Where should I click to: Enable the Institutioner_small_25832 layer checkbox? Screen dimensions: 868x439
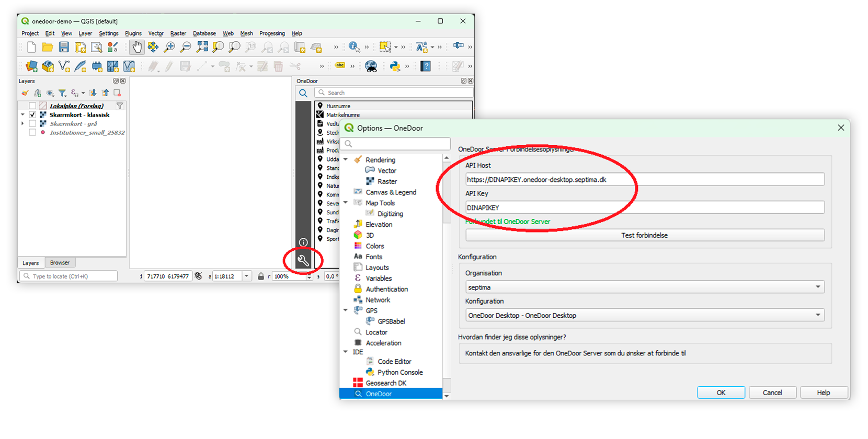32,133
